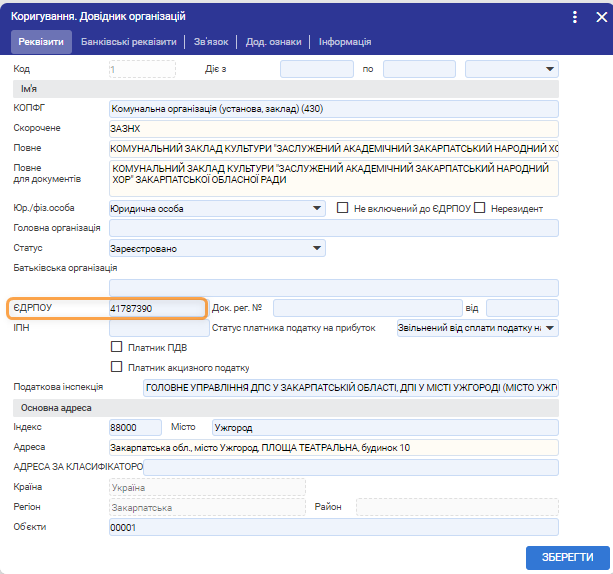
Task: Click the Місто field containing Ужгород
Action: pos(384,427)
